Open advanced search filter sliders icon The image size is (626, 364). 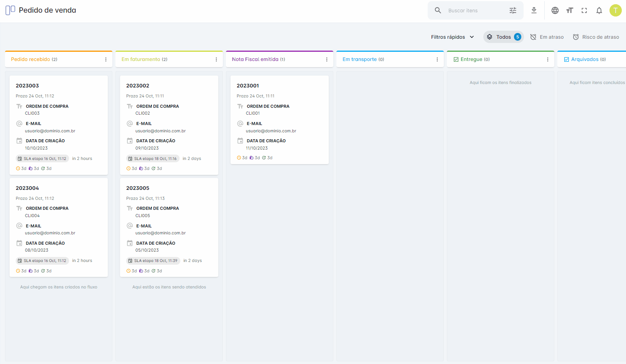click(x=513, y=10)
